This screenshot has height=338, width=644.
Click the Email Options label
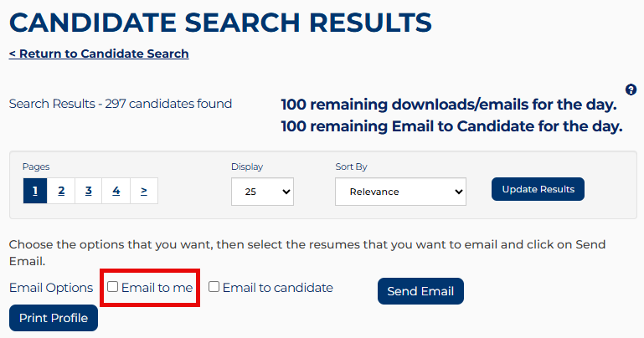pos(51,288)
